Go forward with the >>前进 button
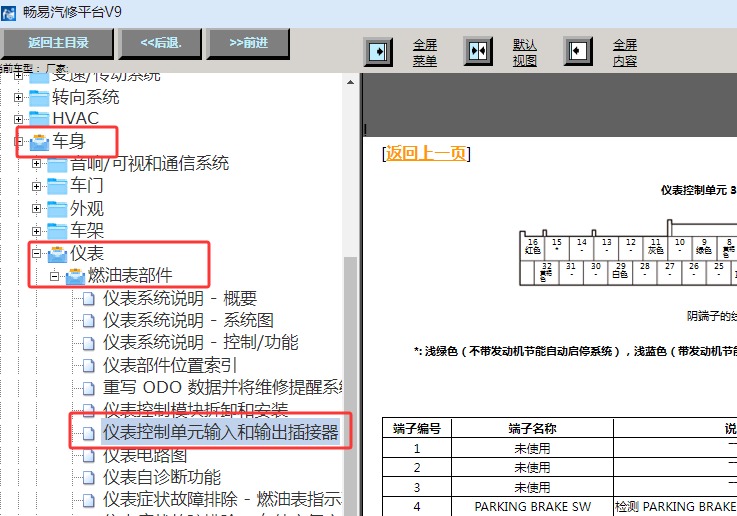 click(x=249, y=43)
